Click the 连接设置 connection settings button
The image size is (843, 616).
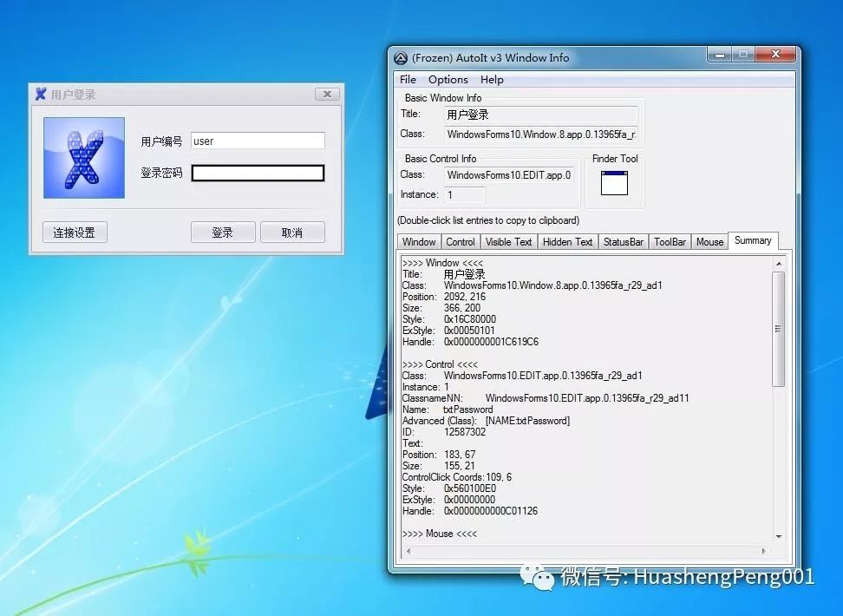[x=74, y=233]
